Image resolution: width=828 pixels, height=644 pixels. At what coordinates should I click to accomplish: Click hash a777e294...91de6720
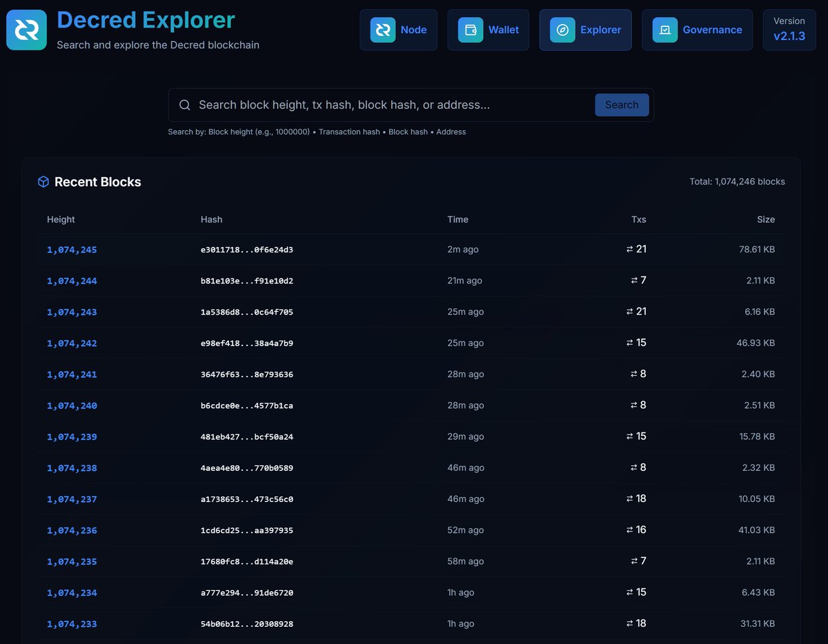[x=247, y=593]
